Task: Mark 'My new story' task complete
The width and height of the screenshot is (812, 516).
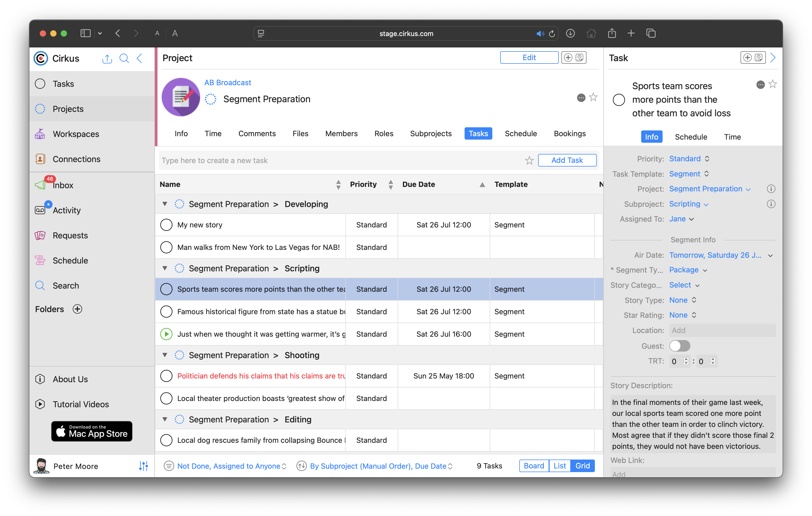Action: coord(166,225)
